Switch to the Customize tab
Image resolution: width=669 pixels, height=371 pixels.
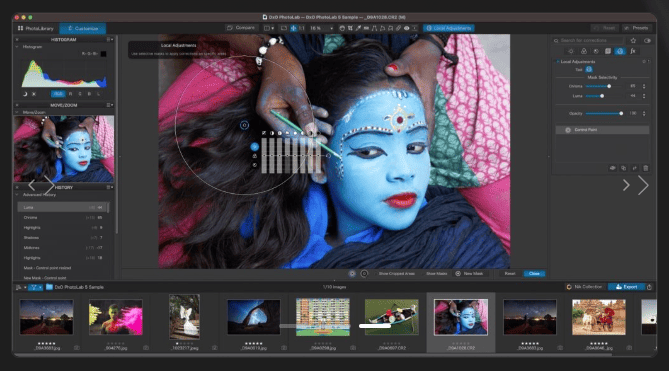(x=83, y=29)
